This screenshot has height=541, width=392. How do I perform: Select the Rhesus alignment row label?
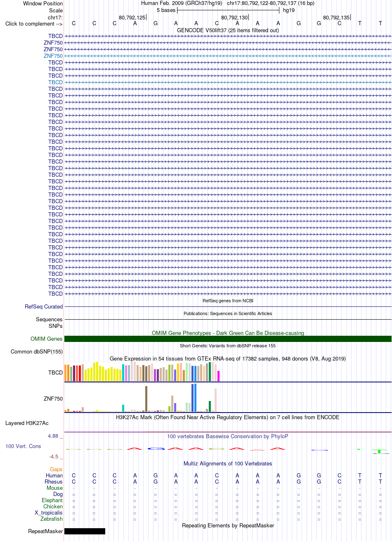(x=54, y=482)
